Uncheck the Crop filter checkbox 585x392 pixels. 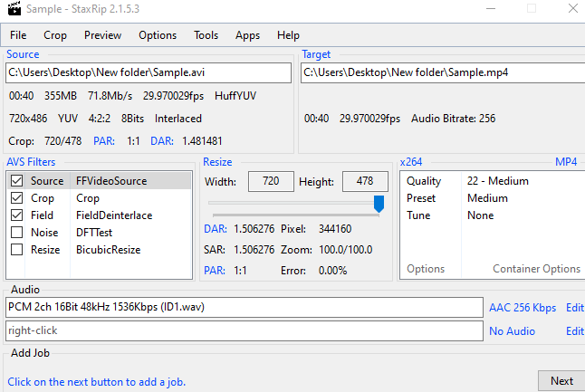click(x=16, y=198)
